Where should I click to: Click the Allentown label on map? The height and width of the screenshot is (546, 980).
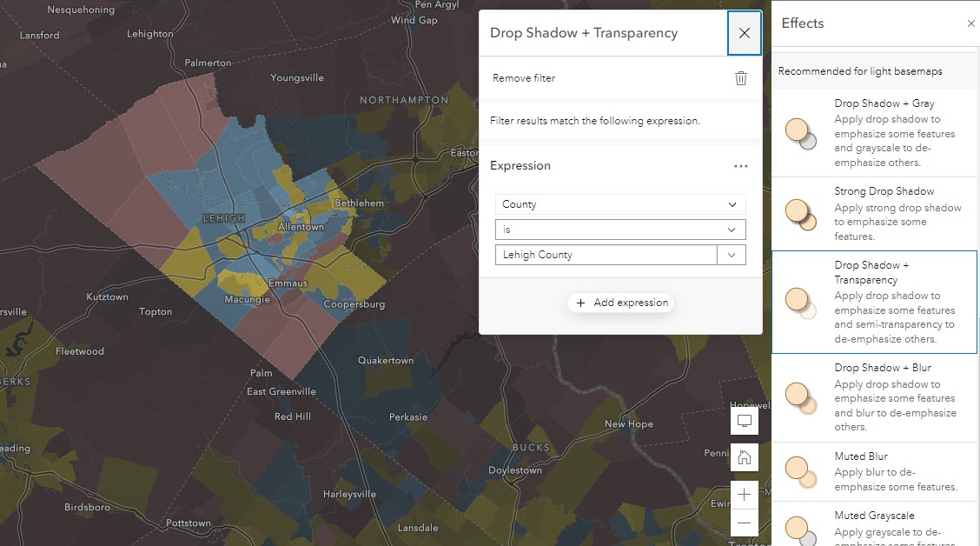tap(301, 227)
